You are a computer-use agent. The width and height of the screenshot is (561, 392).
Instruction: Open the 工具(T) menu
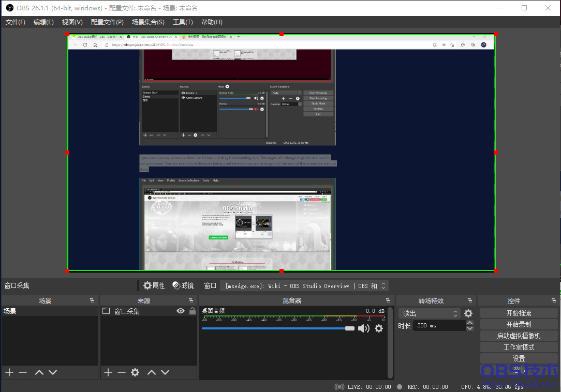(x=183, y=22)
